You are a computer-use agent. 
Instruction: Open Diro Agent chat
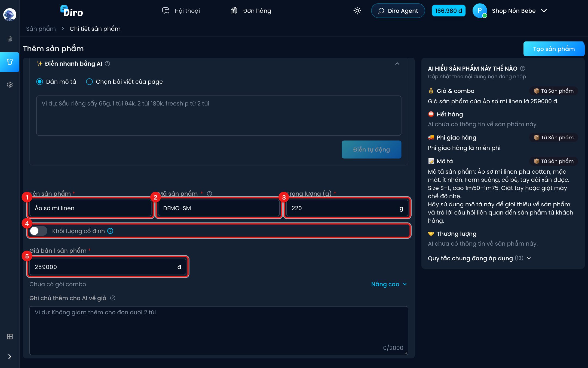click(x=398, y=11)
